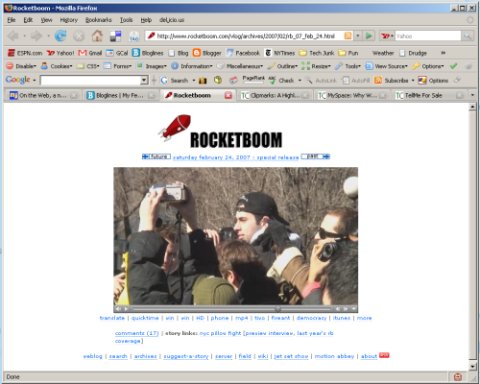Screen dimensions: 480x384
Task: Open the Forms dropdown
Action: [118, 66]
